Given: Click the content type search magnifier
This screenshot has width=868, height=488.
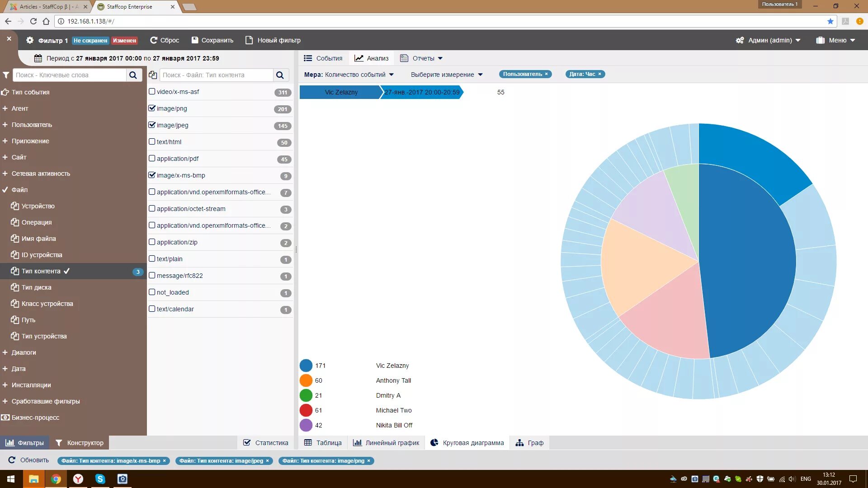Looking at the screenshot, I should (280, 75).
